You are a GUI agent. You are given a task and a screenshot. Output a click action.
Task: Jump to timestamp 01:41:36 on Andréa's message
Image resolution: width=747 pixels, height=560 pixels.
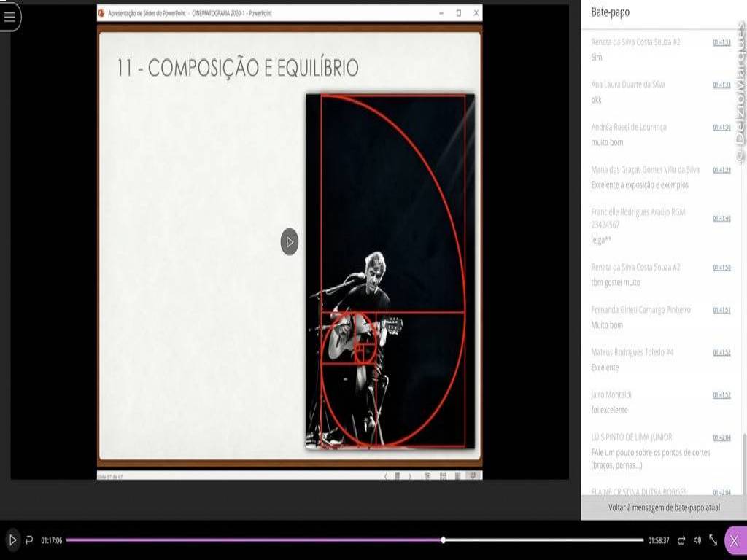721,128
